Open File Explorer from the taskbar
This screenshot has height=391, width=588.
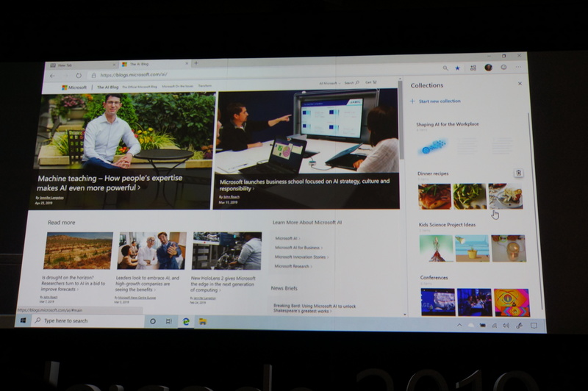[x=203, y=322]
